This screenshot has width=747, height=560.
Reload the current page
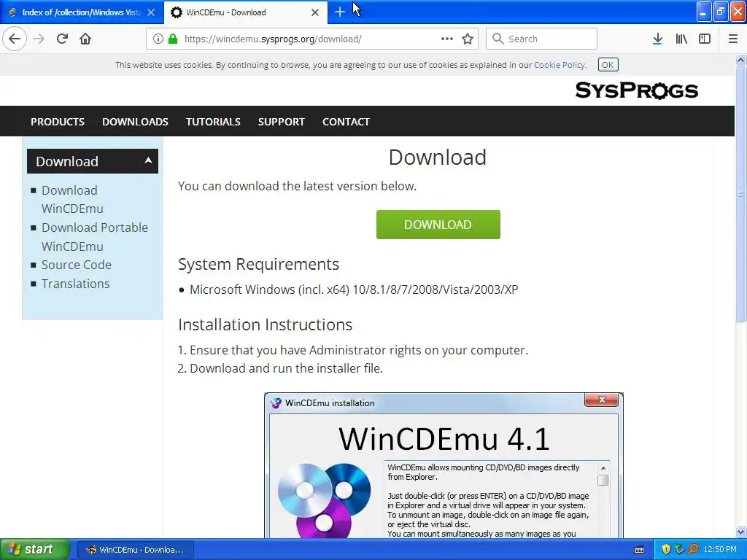tap(62, 39)
